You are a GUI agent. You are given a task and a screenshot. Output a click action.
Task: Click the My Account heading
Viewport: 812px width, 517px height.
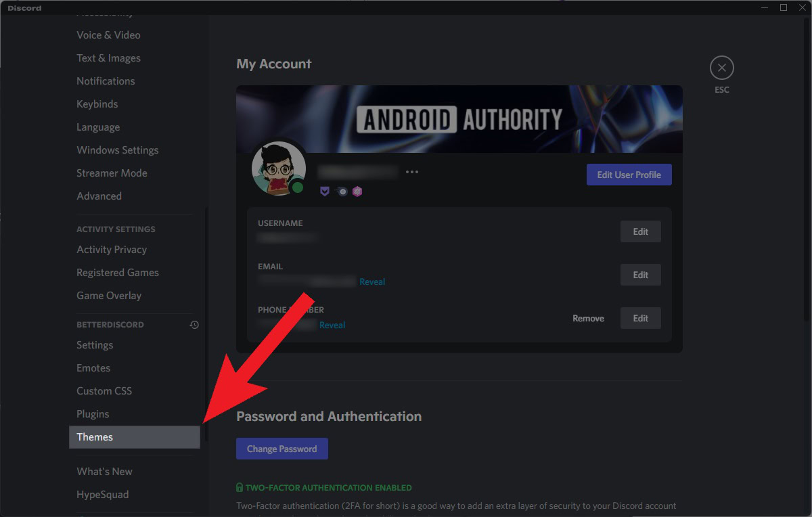[x=274, y=64]
